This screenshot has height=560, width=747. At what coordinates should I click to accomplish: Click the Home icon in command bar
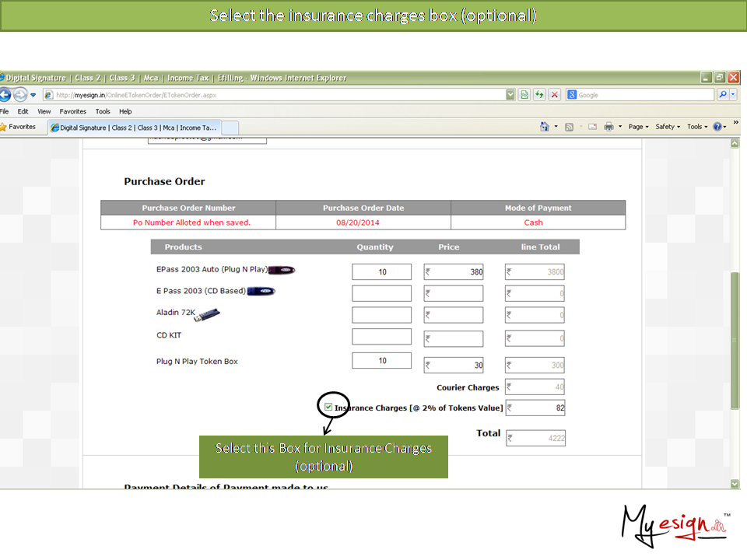coord(545,127)
